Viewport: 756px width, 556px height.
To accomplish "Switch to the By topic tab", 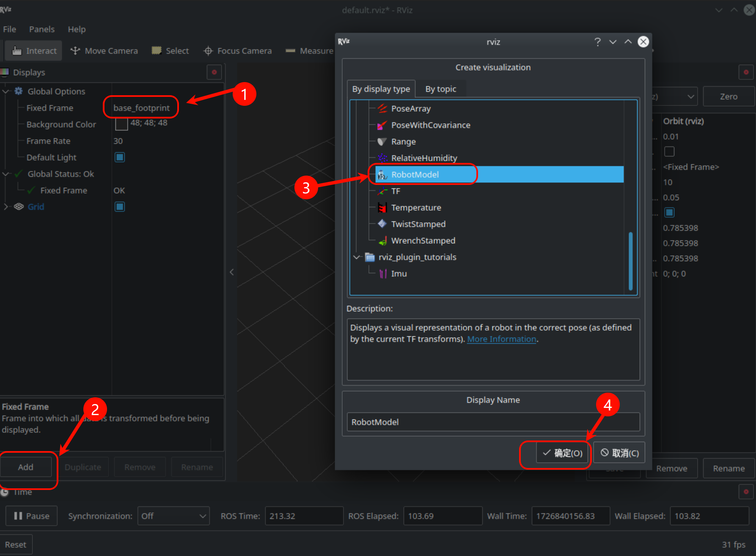I will point(440,89).
